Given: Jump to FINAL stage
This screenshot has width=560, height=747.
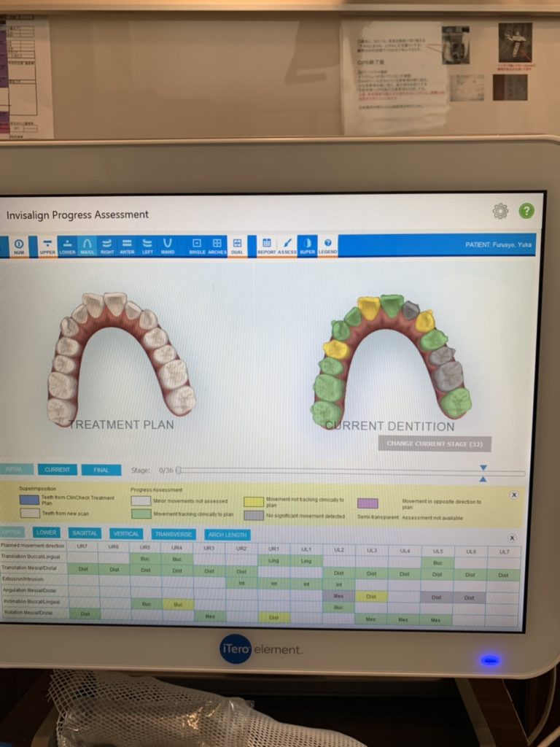Looking at the screenshot, I should click(x=101, y=471).
